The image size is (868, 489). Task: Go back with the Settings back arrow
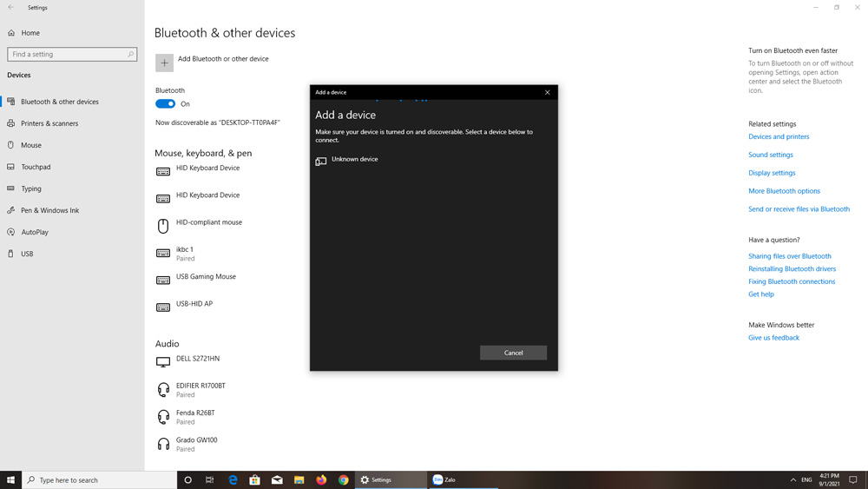11,8
